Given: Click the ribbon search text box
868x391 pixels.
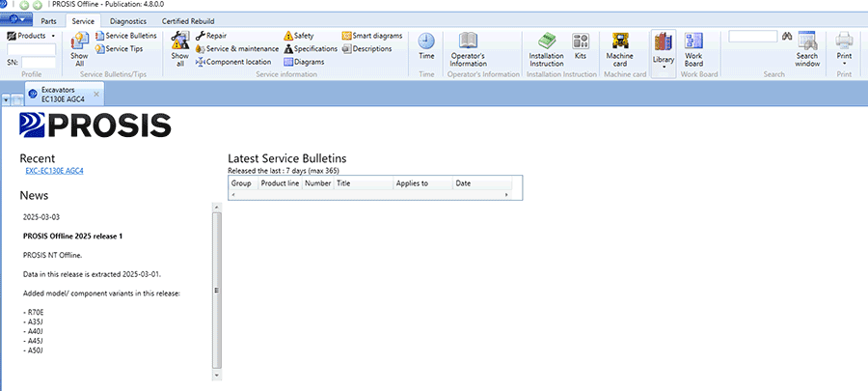Looking at the screenshot, I should [753, 37].
